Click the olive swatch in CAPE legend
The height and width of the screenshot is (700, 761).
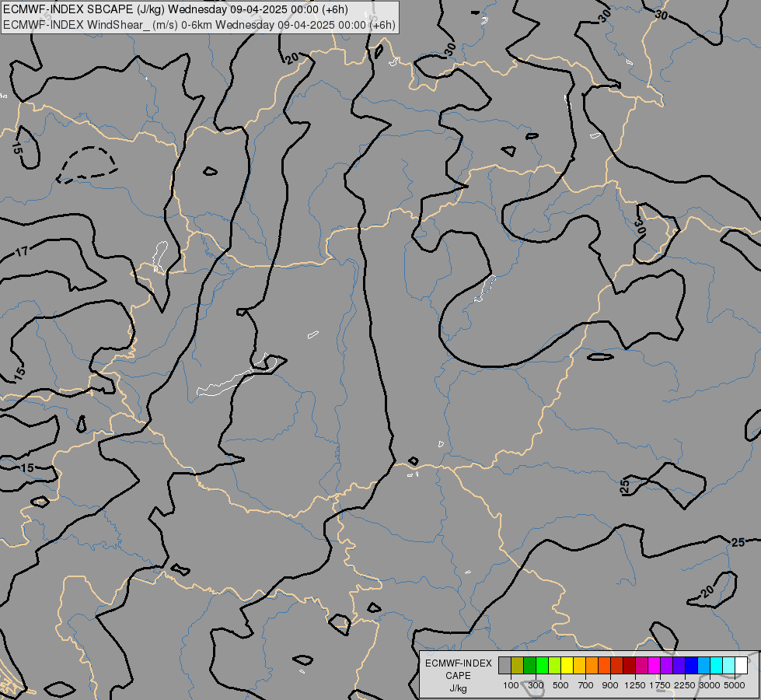[x=518, y=666]
